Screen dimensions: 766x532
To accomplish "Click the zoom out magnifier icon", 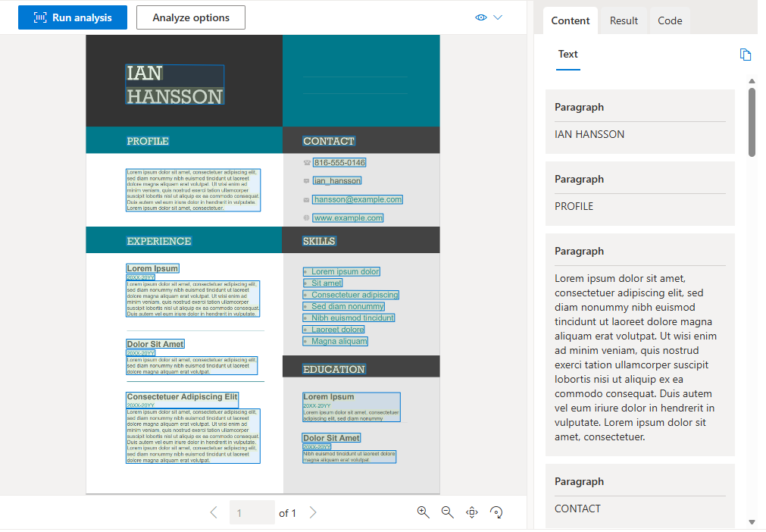I will click(x=447, y=512).
